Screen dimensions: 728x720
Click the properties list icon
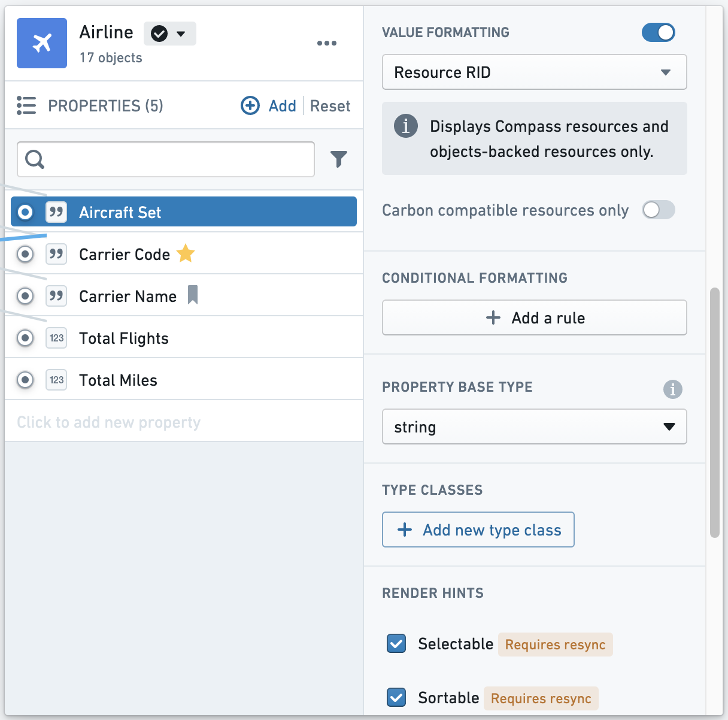tap(26, 105)
